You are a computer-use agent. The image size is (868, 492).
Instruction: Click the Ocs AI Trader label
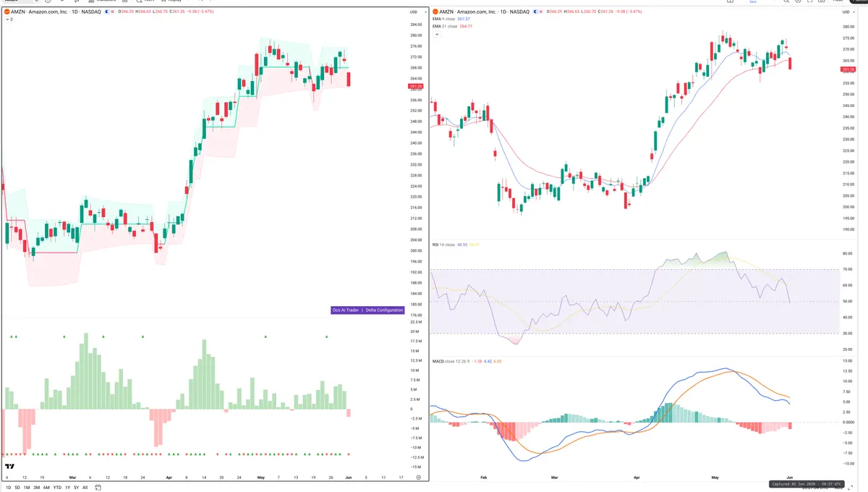tap(346, 310)
